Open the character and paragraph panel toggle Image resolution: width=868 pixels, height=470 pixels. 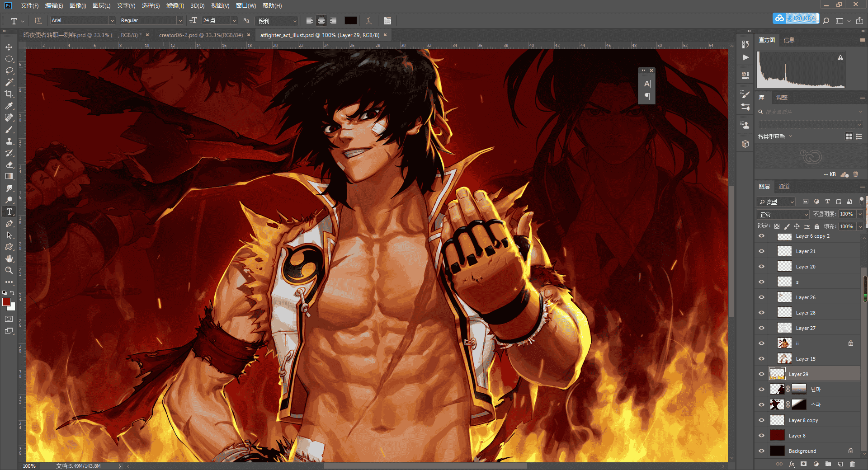pos(387,21)
